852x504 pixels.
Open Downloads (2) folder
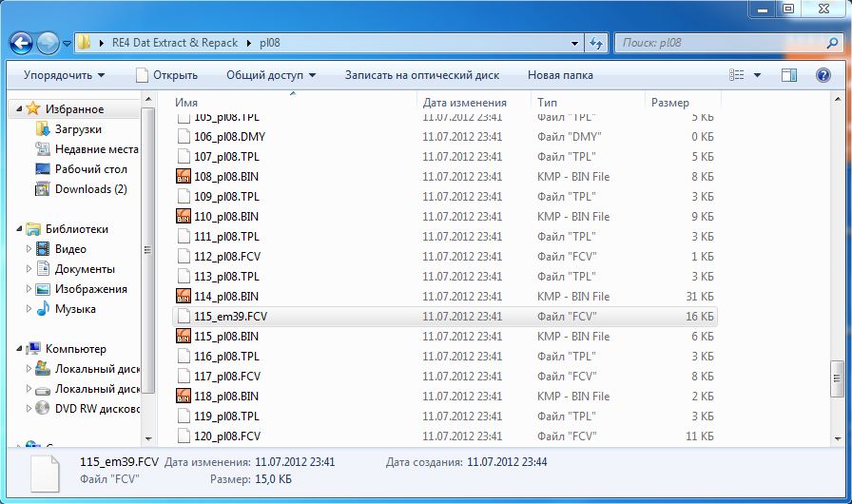[90, 189]
